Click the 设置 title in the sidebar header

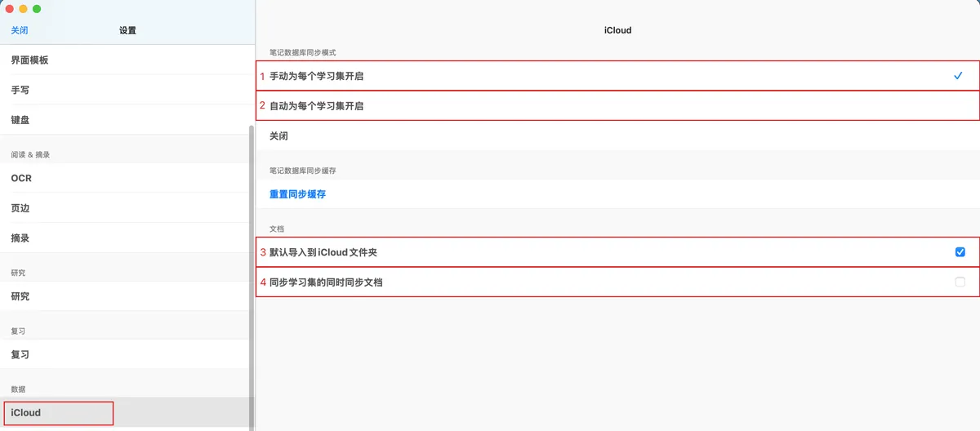pos(127,30)
